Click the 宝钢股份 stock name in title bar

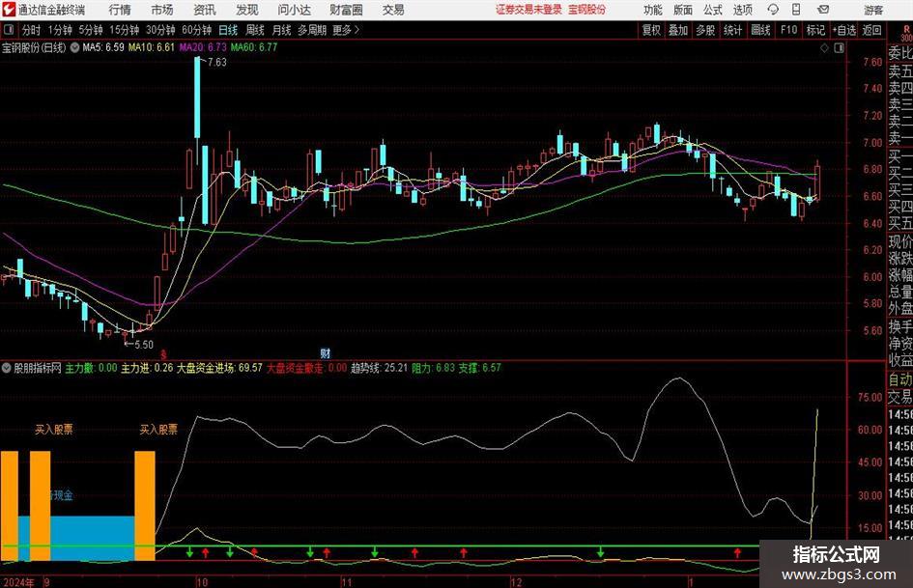[x=587, y=10]
